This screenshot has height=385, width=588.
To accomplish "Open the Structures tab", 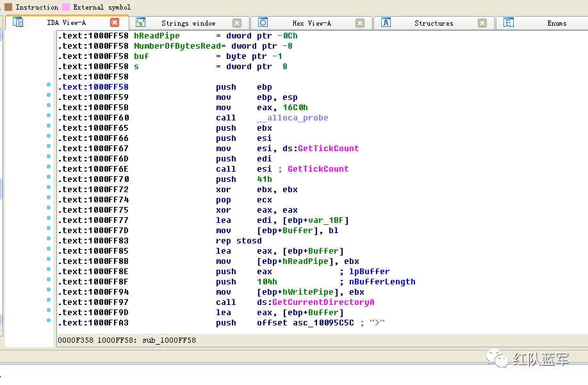I will pyautogui.click(x=434, y=23).
